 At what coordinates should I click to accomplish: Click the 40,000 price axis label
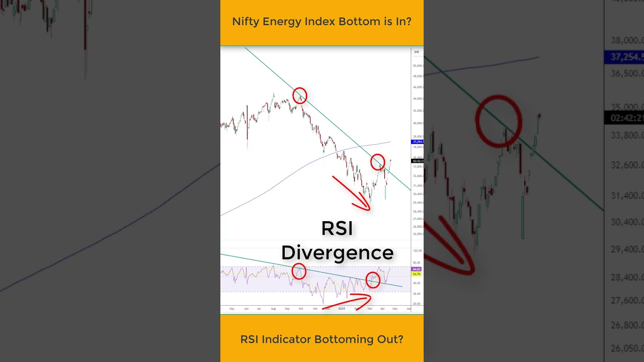point(418,123)
